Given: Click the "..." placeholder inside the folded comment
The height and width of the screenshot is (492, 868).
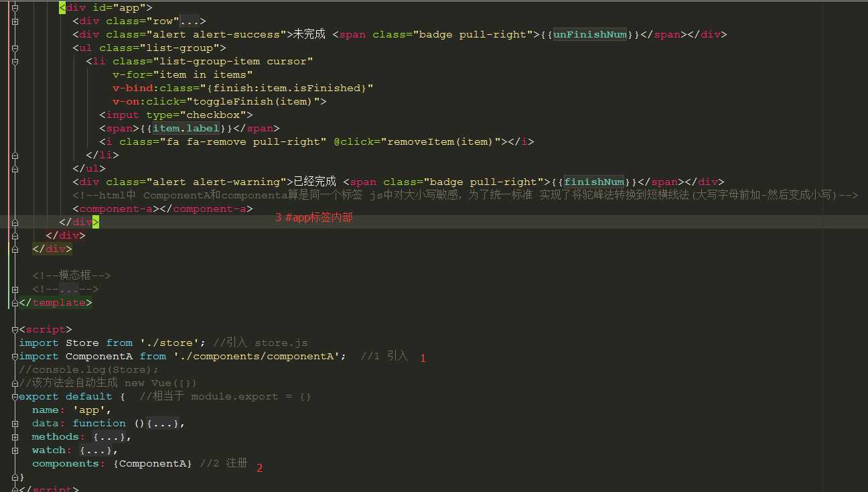Looking at the screenshot, I should click(x=69, y=290).
